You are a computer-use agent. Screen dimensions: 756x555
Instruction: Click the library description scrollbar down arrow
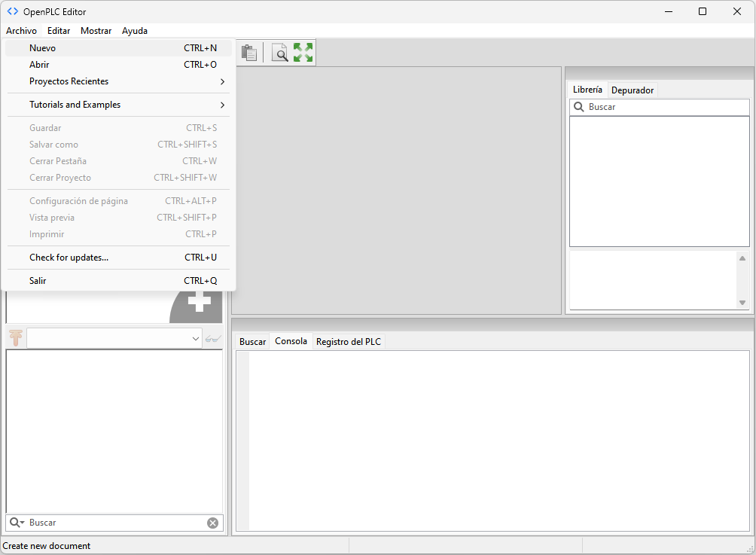coord(742,303)
